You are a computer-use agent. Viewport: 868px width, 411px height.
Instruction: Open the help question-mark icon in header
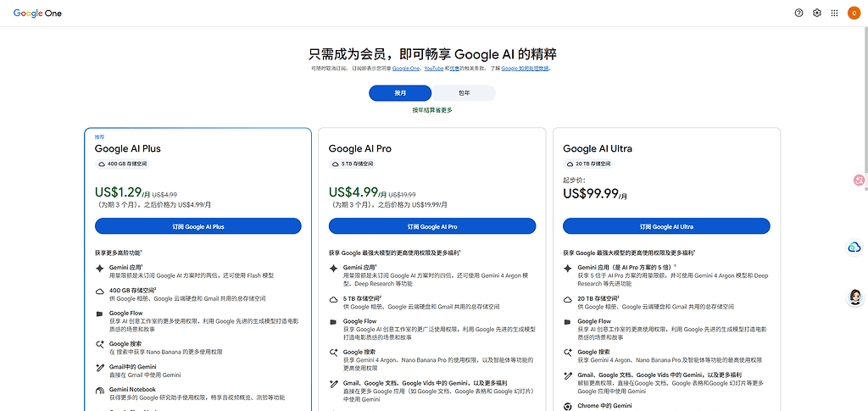pos(798,14)
